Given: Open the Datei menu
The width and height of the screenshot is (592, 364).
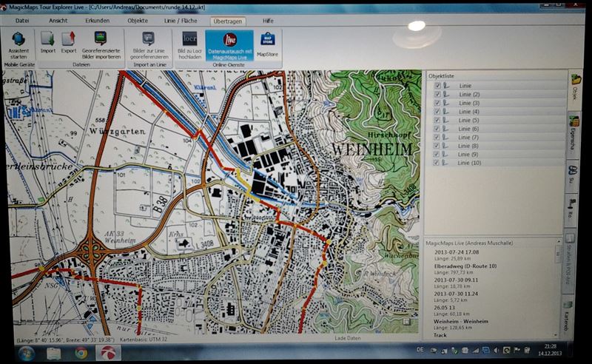Looking at the screenshot, I should (x=22, y=21).
